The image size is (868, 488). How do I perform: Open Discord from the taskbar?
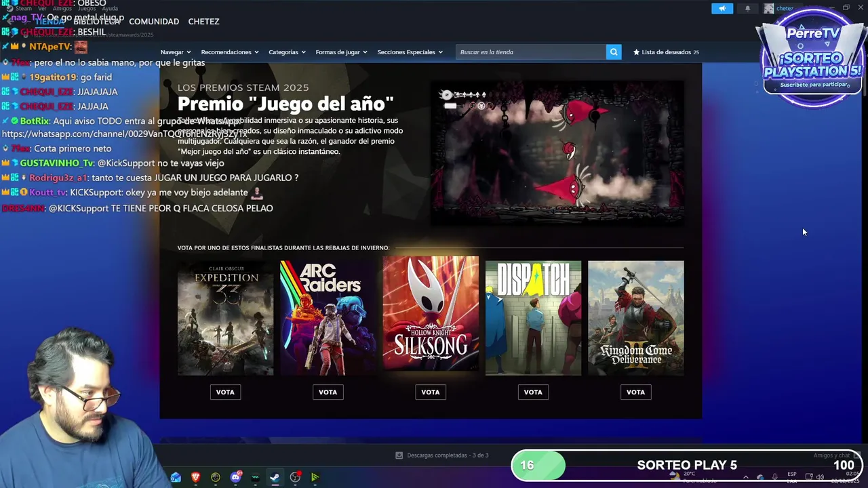(235, 477)
